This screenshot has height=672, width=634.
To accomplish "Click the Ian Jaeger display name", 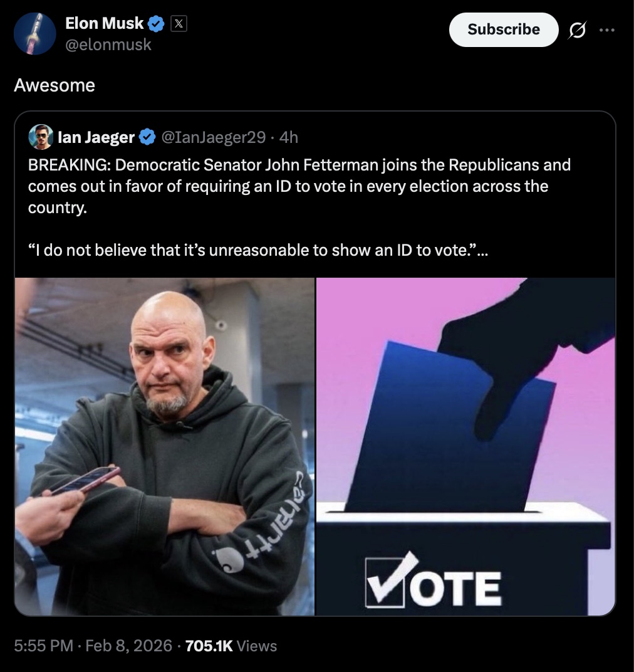I will (96, 137).
